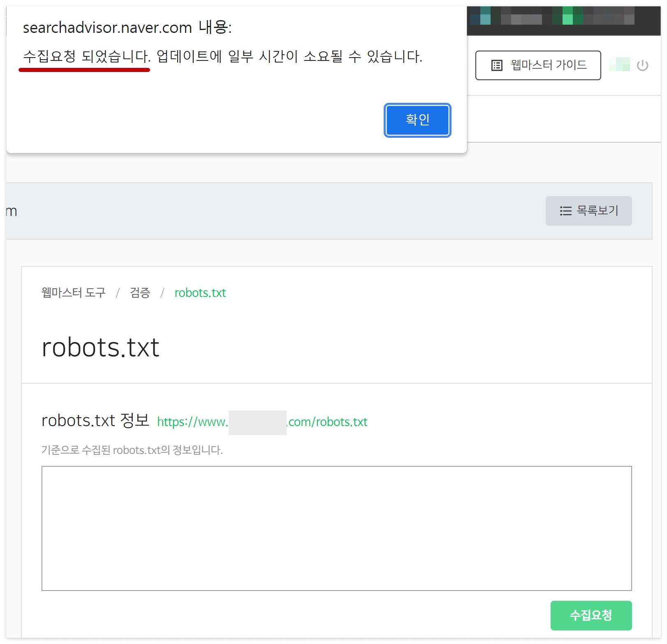Go to 웹마스터 도구 breadcrumb

tap(74, 293)
